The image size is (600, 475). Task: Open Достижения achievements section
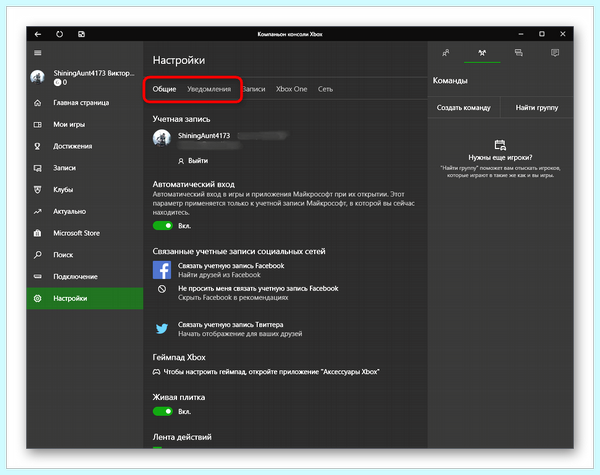click(x=85, y=146)
